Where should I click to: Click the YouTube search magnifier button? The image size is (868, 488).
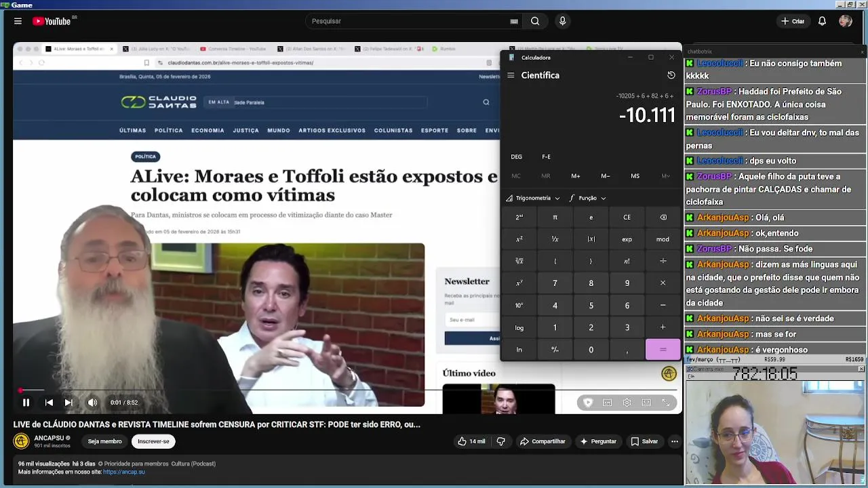(x=535, y=21)
